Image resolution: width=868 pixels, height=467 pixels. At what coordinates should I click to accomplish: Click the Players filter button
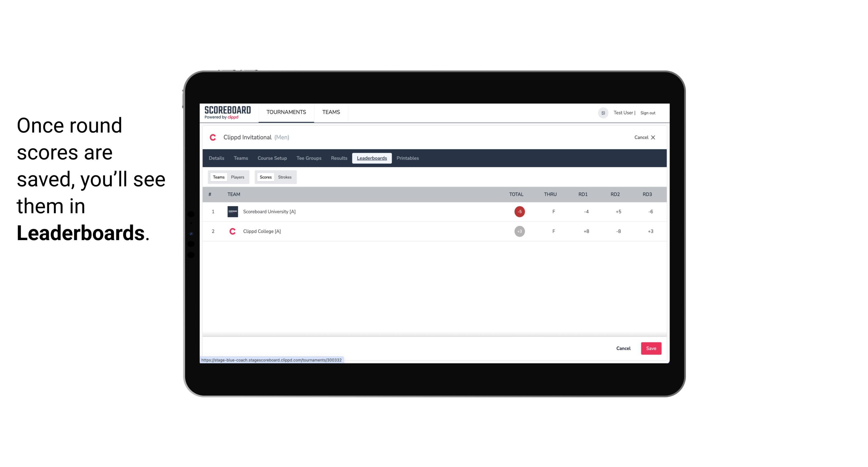click(238, 177)
